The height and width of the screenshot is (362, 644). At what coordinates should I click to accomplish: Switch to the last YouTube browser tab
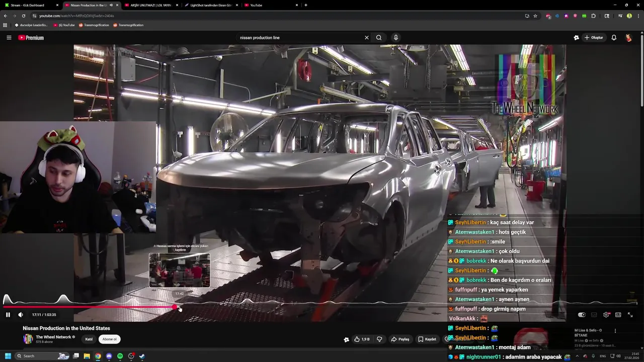point(270,5)
